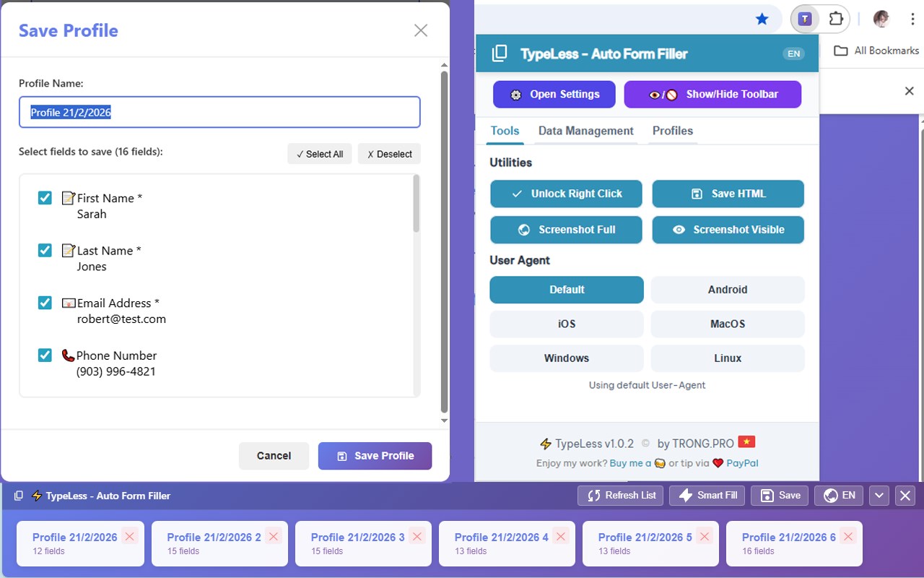Click Refresh List in bottom toolbar
The width and height of the screenshot is (924, 578).
click(620, 496)
